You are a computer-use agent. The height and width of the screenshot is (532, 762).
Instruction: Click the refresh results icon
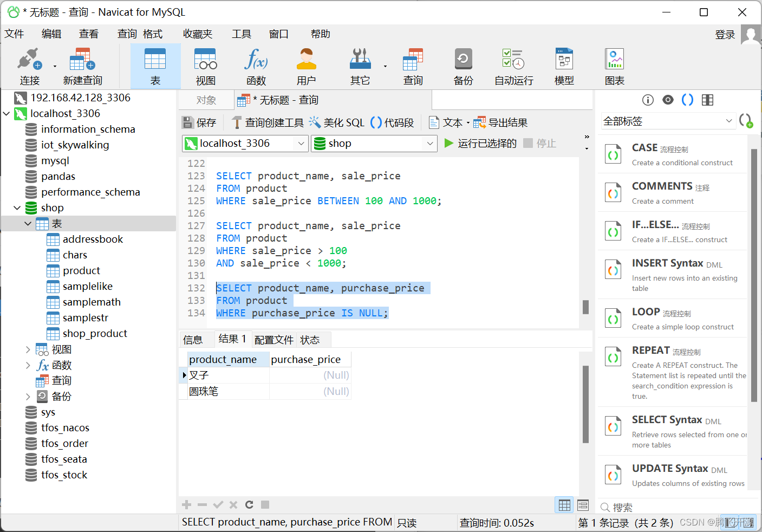tap(249, 505)
